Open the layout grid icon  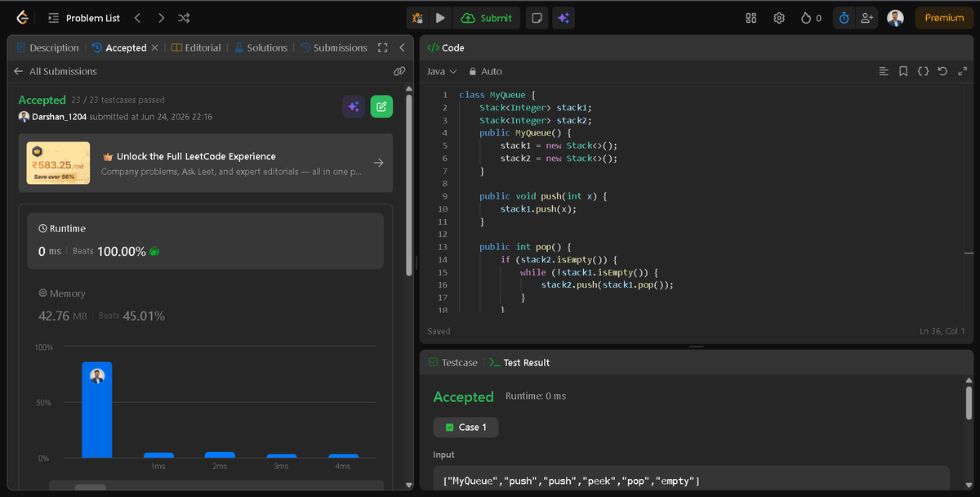click(751, 18)
